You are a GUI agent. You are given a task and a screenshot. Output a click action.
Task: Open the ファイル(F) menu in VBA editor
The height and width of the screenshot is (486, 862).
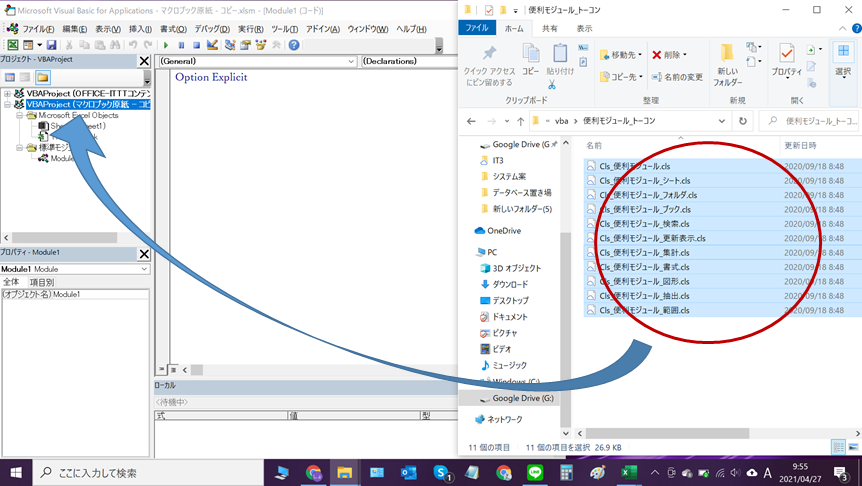[38, 29]
